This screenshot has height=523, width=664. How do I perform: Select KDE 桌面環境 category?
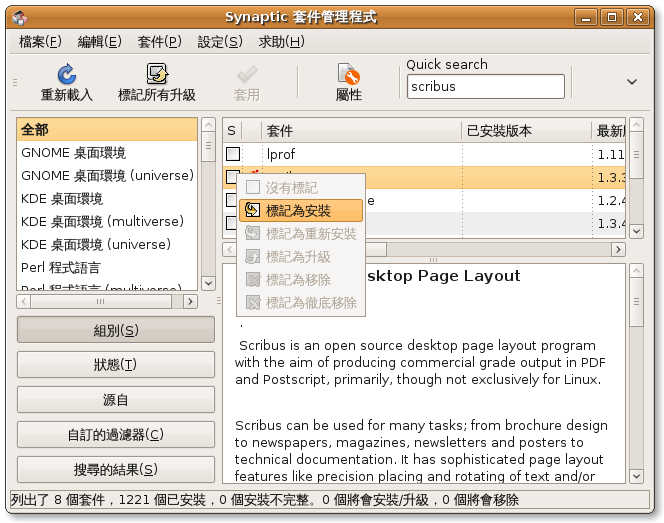(x=107, y=199)
